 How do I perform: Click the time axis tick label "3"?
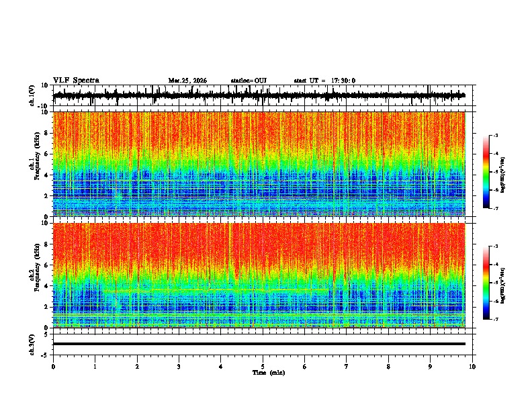pyautogui.click(x=179, y=367)
